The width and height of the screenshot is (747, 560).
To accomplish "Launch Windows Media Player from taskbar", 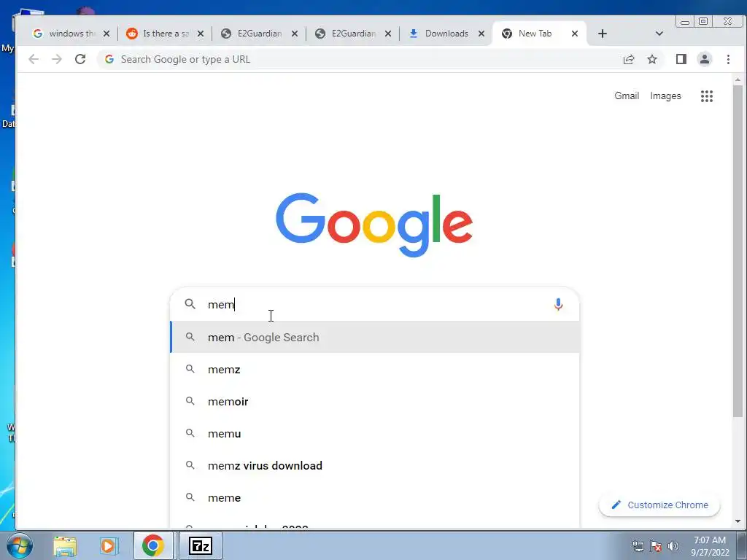I will [x=109, y=545].
